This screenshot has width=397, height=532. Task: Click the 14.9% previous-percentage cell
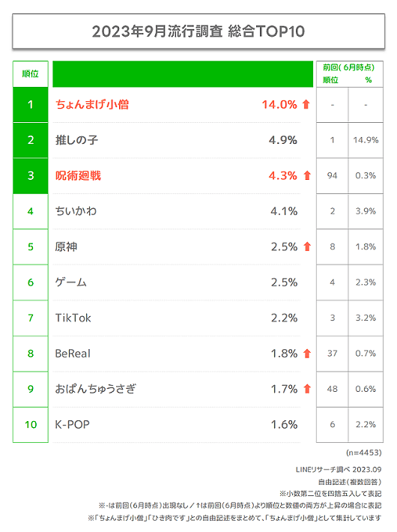pos(366,140)
